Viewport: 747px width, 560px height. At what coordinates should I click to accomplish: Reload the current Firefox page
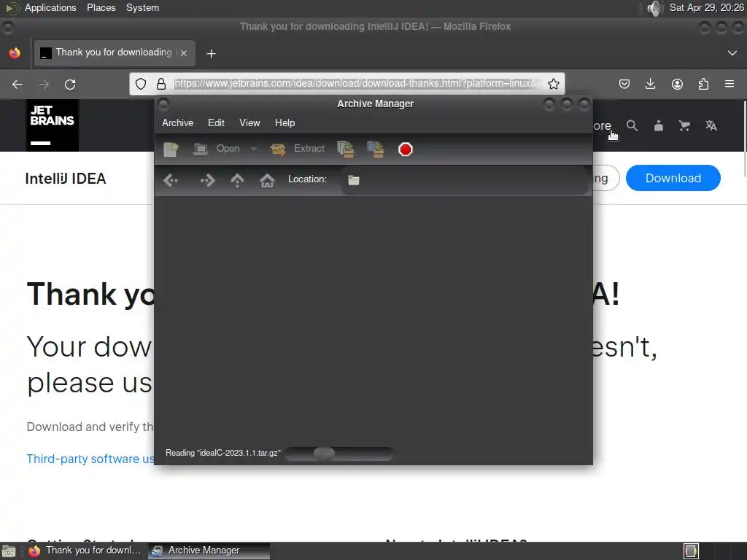pos(70,85)
